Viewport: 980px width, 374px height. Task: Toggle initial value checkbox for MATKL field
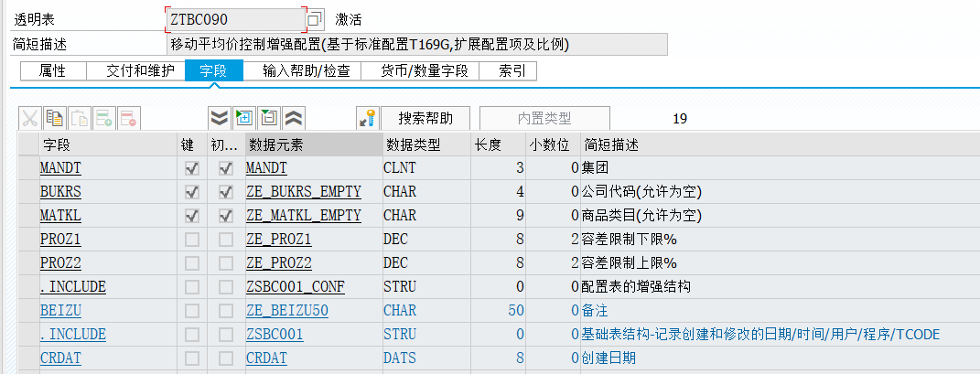pos(226,216)
